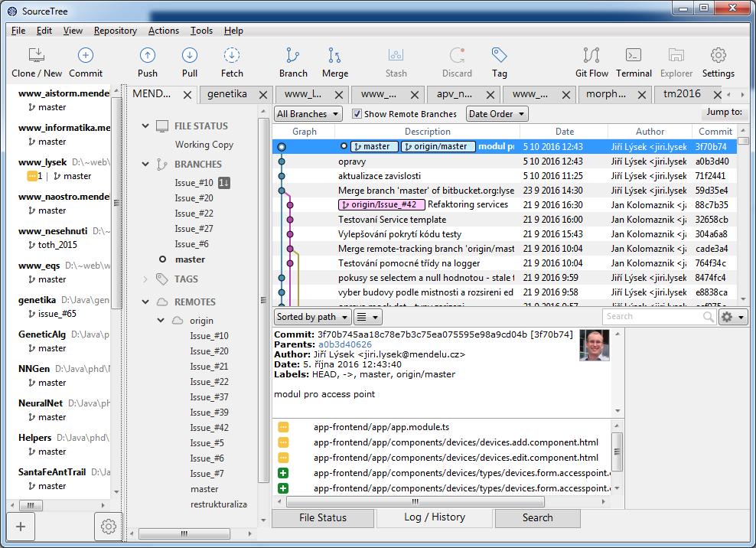Image resolution: width=756 pixels, height=548 pixels.
Task: Close the morph... repository tab
Action: 642,95
